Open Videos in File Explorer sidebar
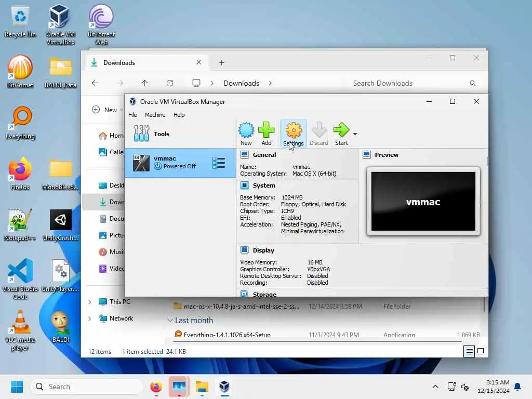The height and width of the screenshot is (399, 532). click(x=111, y=269)
